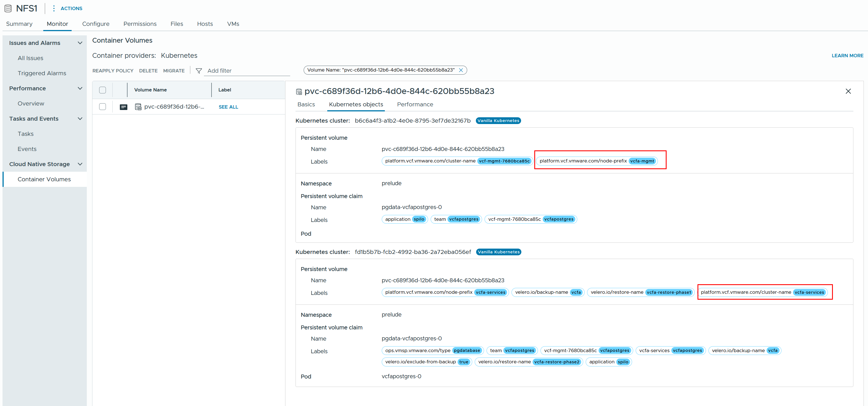Click pod name vcfapostgres-0
The image size is (868, 406).
pyautogui.click(x=401, y=376)
